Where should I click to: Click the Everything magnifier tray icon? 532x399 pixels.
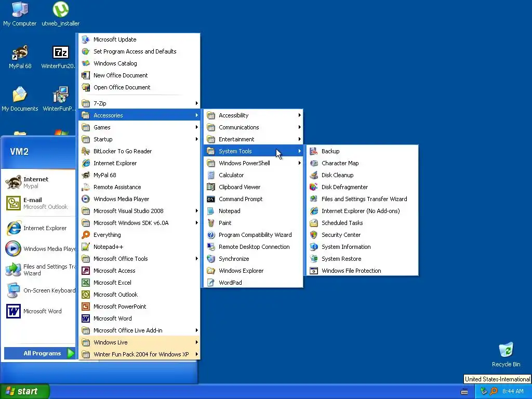click(494, 391)
